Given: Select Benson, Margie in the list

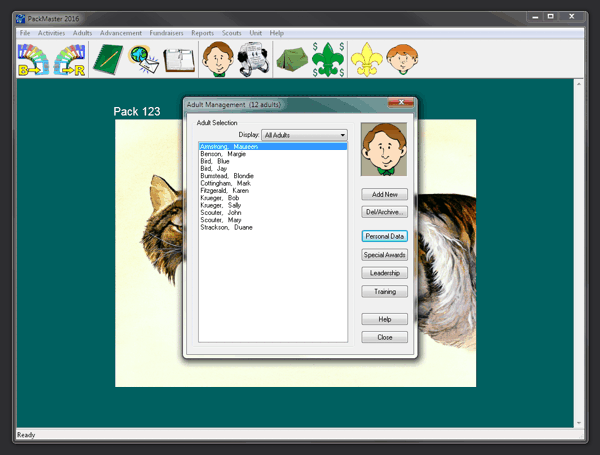Looking at the screenshot, I should (273, 154).
